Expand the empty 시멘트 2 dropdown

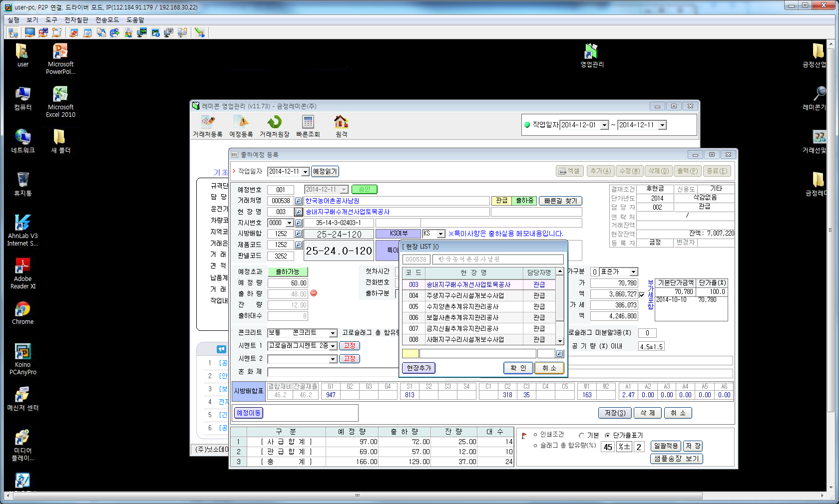tap(333, 359)
